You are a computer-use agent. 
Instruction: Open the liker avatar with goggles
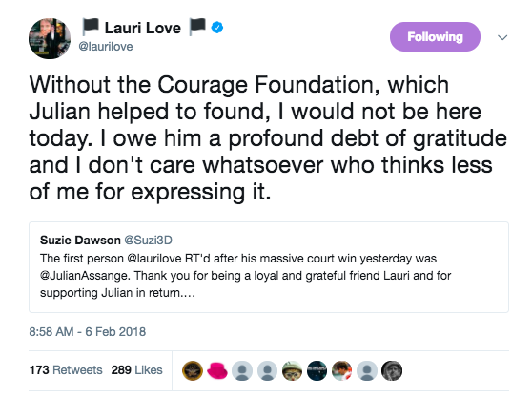coord(292,370)
